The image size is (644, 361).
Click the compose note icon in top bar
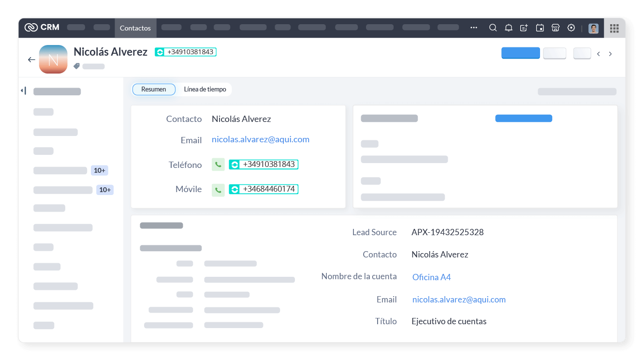coord(524,28)
